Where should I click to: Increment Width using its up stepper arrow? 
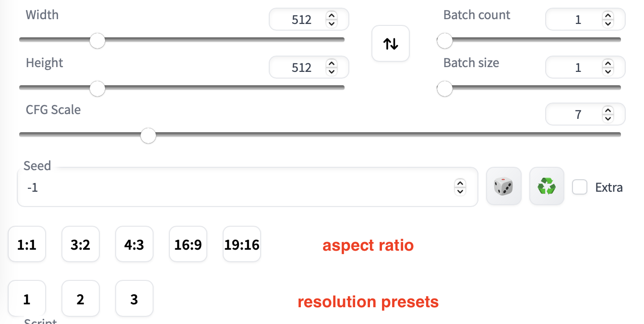click(x=332, y=16)
